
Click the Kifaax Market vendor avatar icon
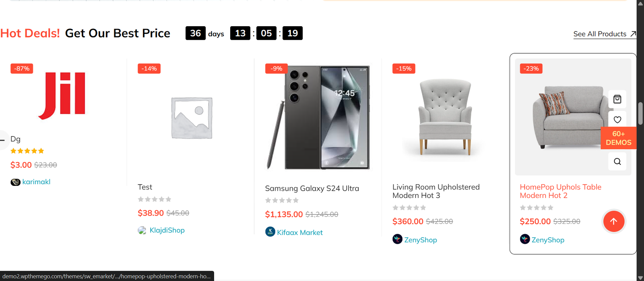point(269,232)
